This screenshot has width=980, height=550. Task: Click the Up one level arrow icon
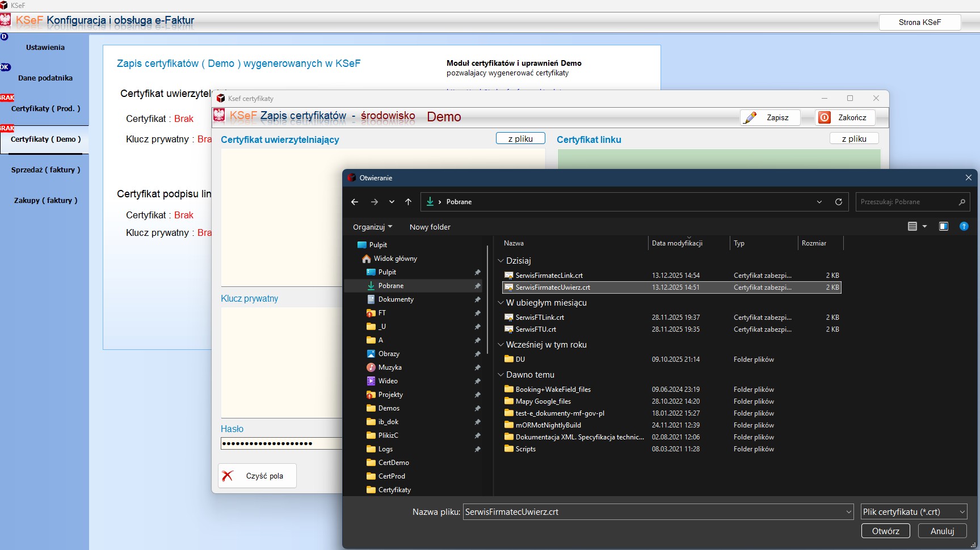pyautogui.click(x=408, y=202)
